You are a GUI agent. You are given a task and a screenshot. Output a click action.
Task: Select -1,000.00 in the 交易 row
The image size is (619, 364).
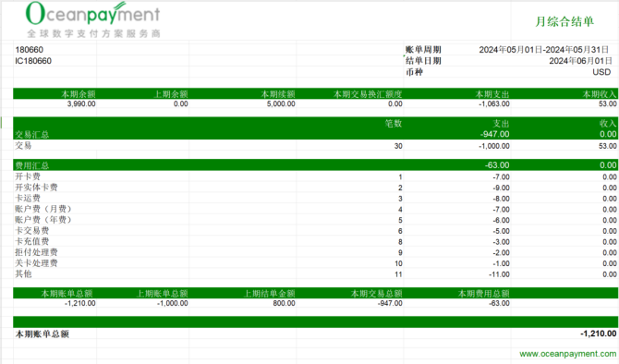494,146
